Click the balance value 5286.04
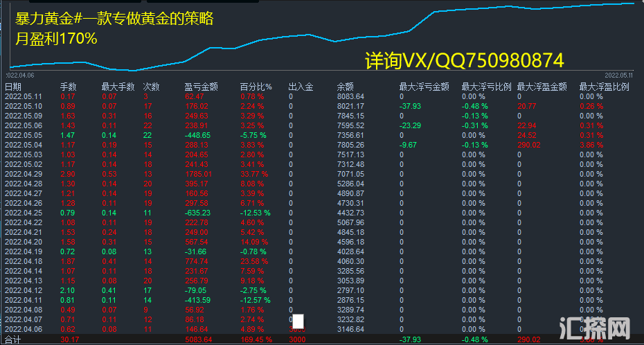The height and width of the screenshot is (345, 644). click(x=350, y=184)
